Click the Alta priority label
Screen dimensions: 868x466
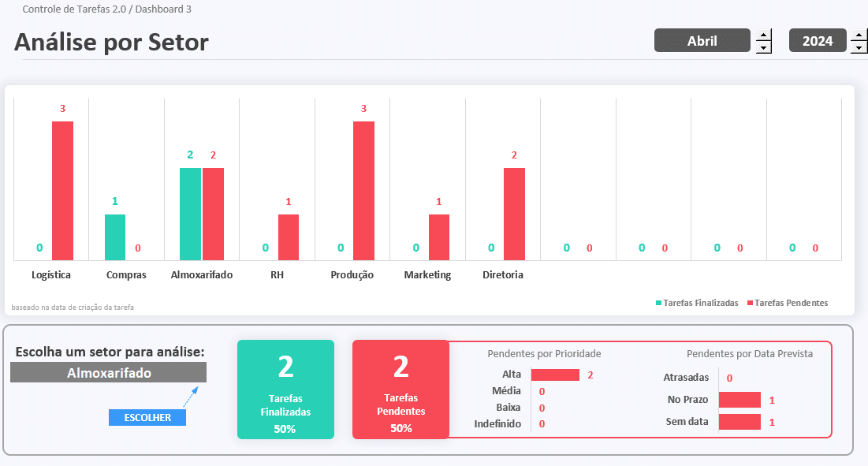(512, 374)
